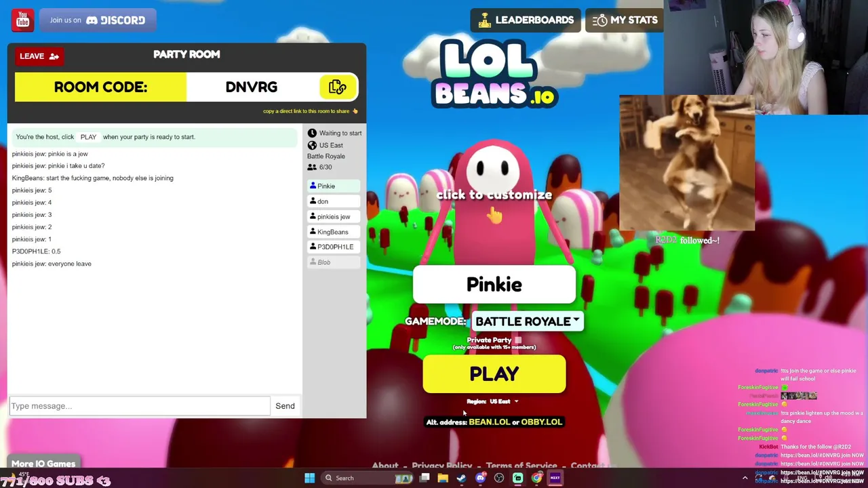Open File Explorer from the taskbar
The width and height of the screenshot is (868, 488).
click(x=443, y=478)
